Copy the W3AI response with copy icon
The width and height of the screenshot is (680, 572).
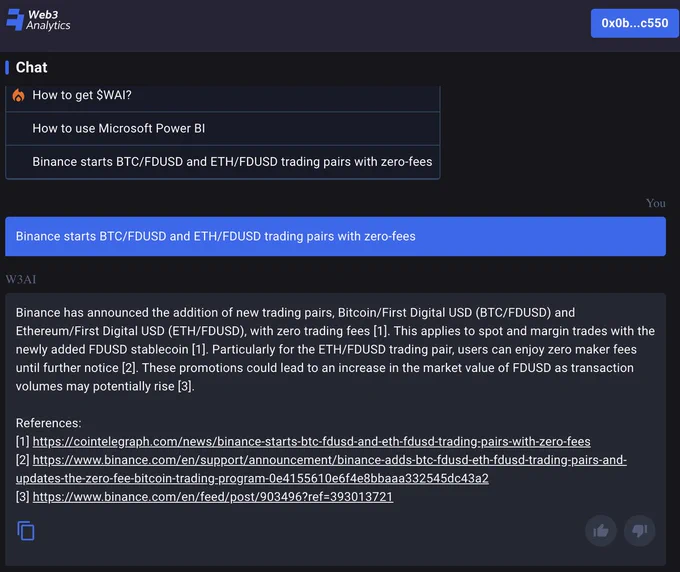click(26, 531)
